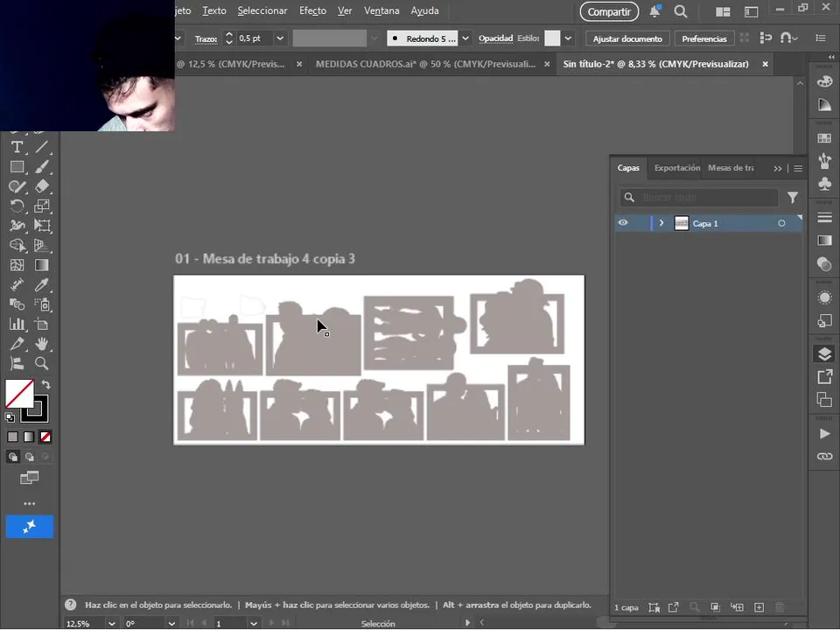Create new layer in Capas panel
The height and width of the screenshot is (630, 840).
pos(759,607)
